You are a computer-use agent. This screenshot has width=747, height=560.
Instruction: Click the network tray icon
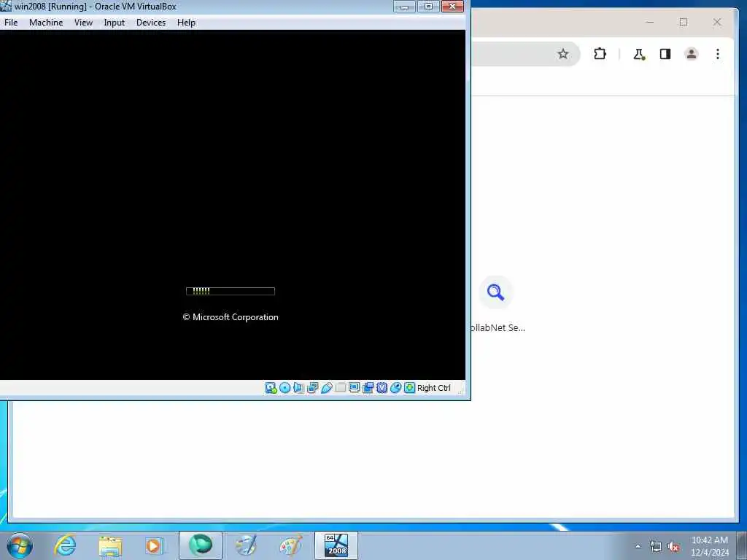pyautogui.click(x=656, y=547)
